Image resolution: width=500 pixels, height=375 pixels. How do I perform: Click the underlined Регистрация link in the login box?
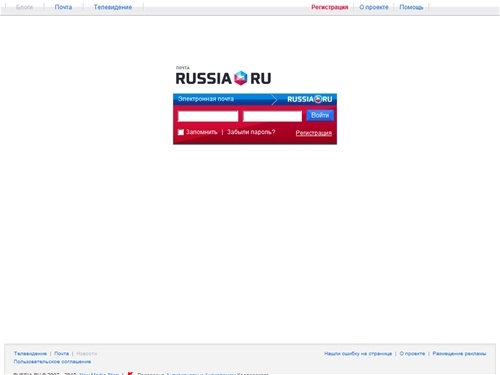(x=314, y=133)
